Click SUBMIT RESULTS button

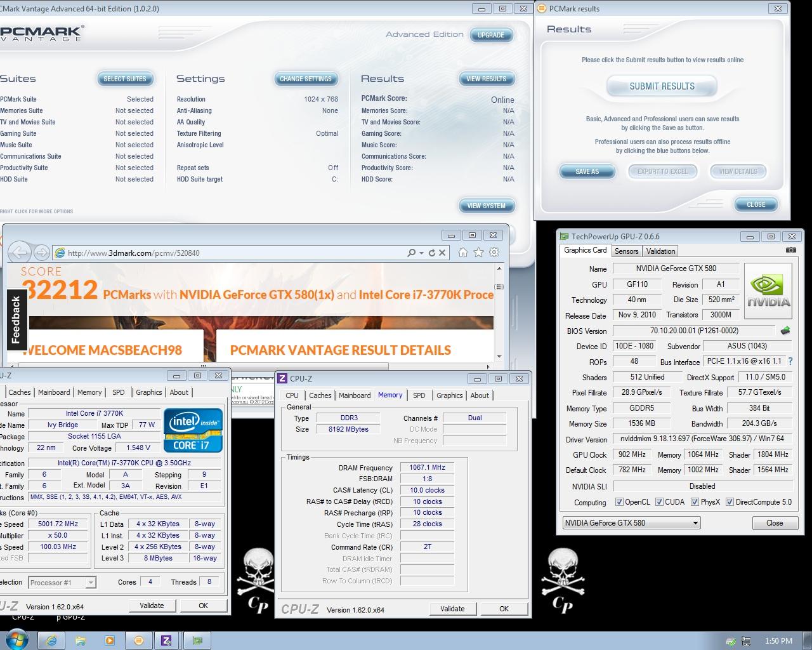[662, 86]
